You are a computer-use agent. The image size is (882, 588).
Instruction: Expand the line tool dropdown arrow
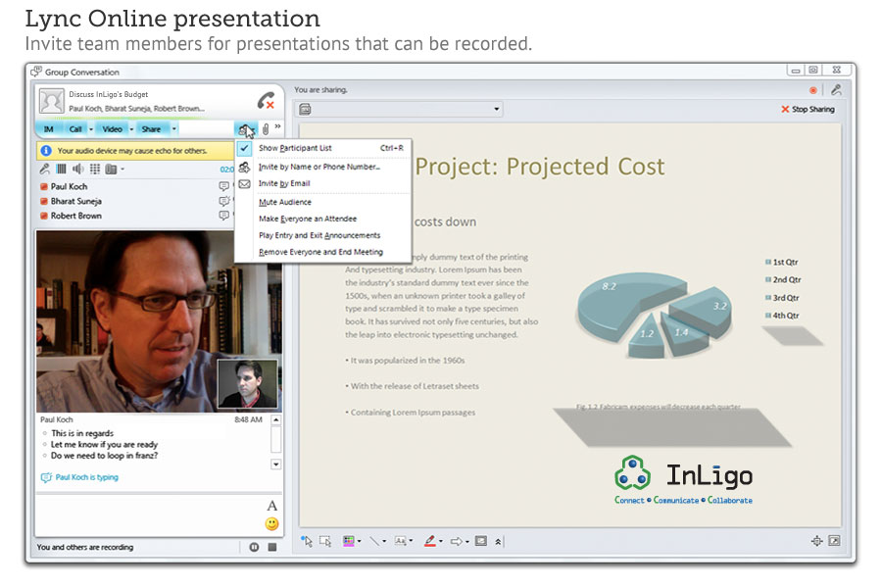tap(384, 542)
